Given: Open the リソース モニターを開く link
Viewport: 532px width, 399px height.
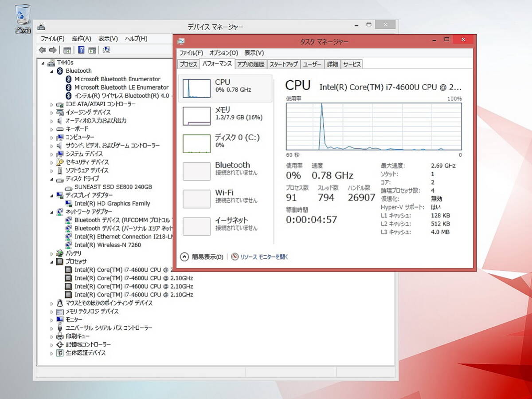Looking at the screenshot, I should coord(260,257).
